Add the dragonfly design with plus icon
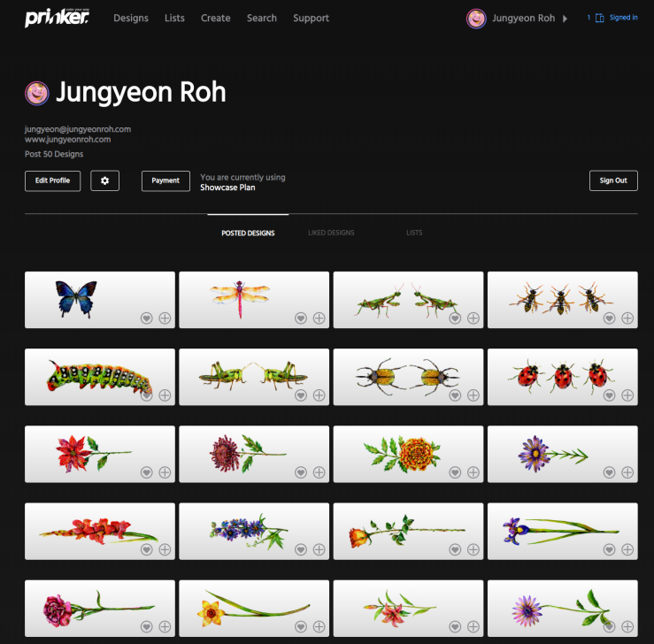Image resolution: width=654 pixels, height=644 pixels. 319,318
